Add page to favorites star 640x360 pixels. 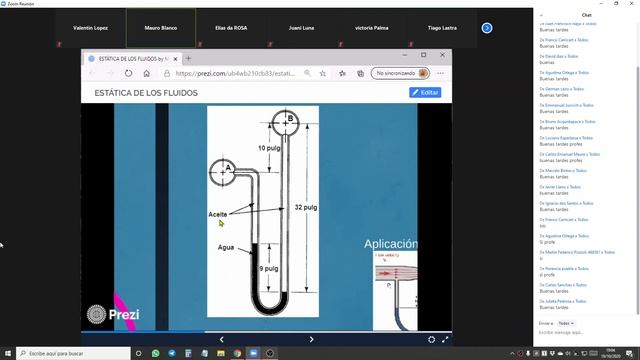[x=322, y=73]
